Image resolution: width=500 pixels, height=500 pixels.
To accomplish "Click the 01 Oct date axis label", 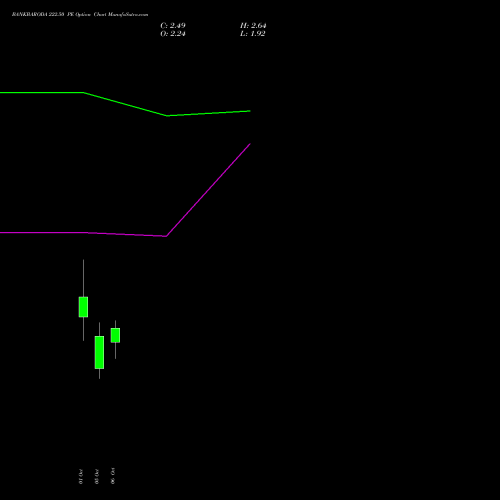I will tap(81, 476).
